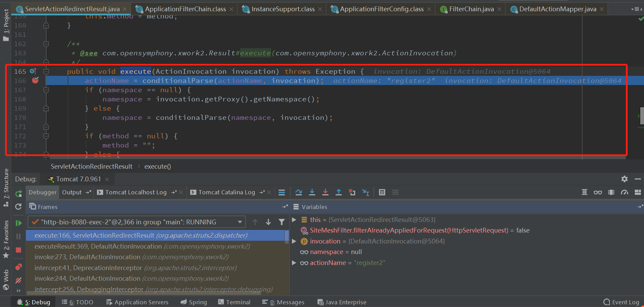Open View Breakpoints double red circle icon
The image size is (644, 307).
[18, 267]
